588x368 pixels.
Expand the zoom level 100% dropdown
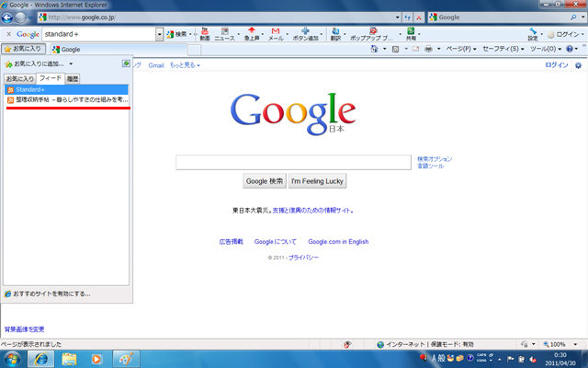coord(575,344)
